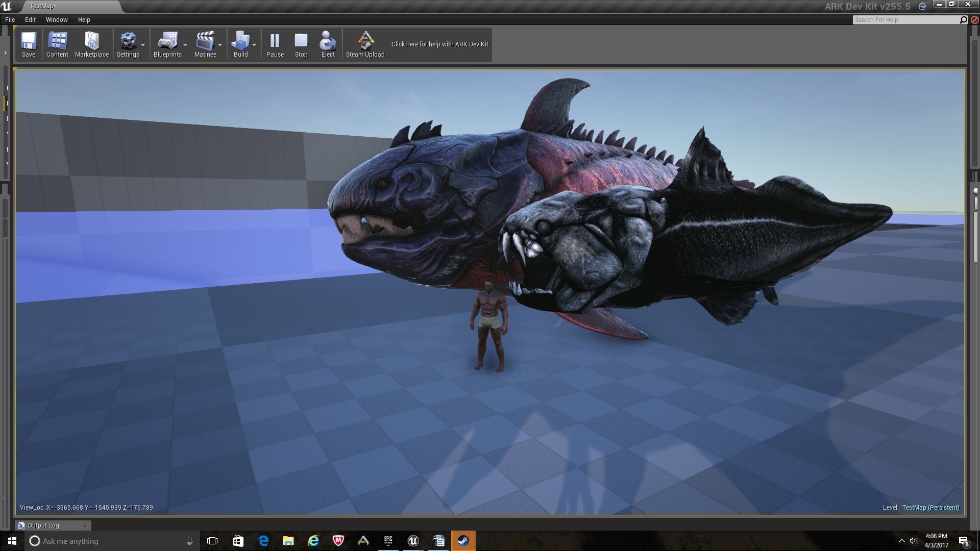
Task: Eject from the player controller
Action: click(328, 44)
